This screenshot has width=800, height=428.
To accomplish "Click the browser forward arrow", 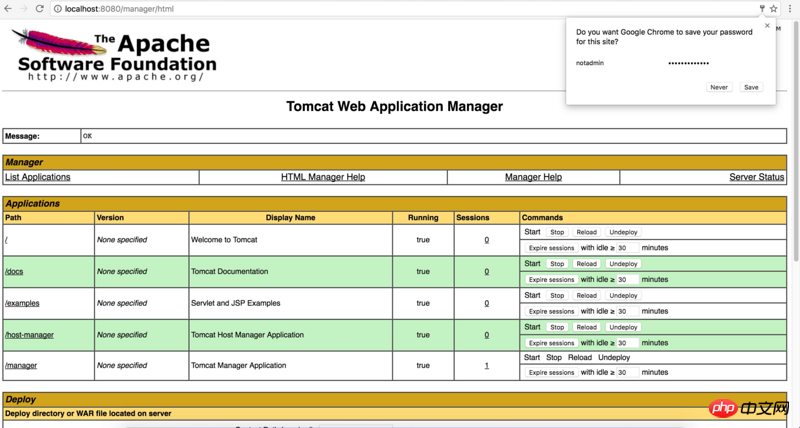I will 23,9.
